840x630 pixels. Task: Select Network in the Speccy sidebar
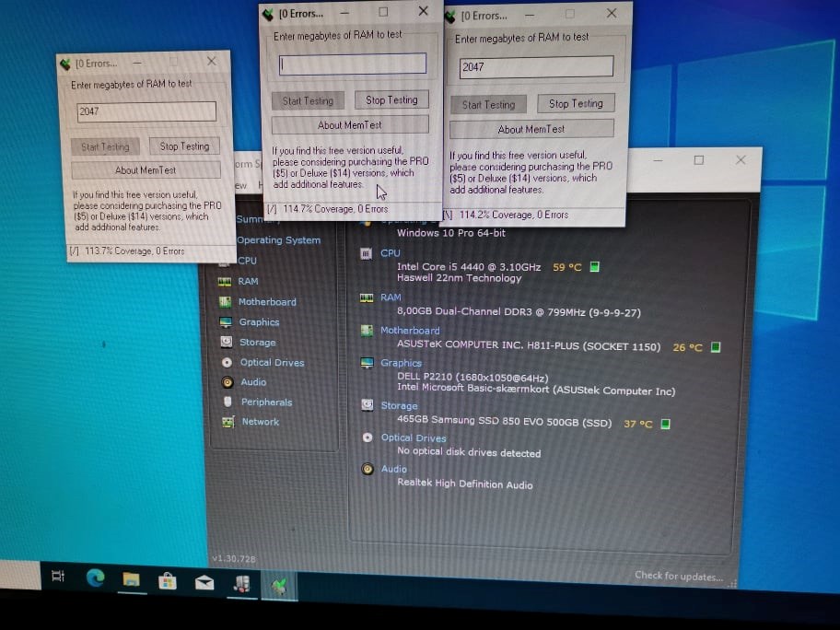click(x=261, y=422)
